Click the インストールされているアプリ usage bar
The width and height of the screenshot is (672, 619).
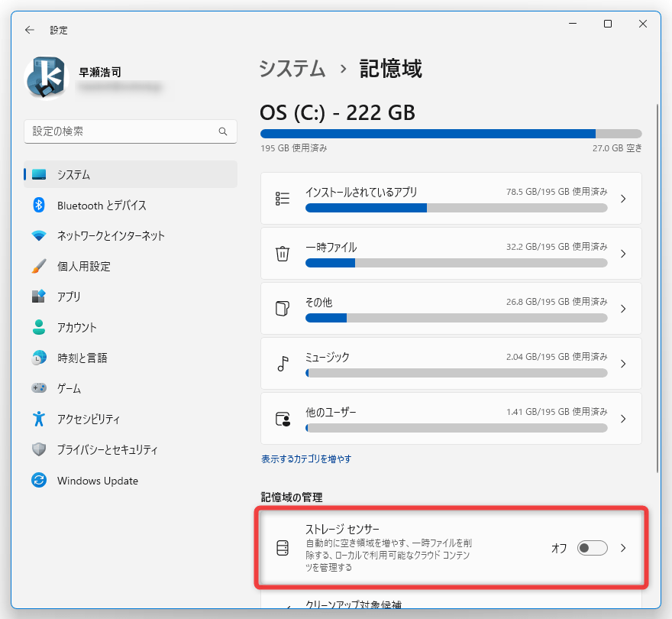pyautogui.click(x=456, y=208)
